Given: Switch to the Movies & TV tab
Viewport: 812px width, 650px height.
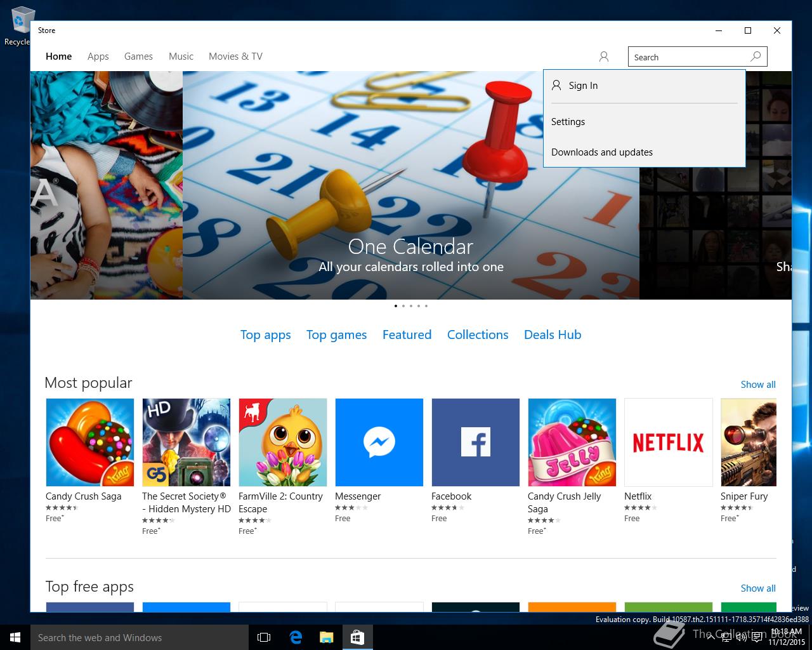Looking at the screenshot, I should pos(235,56).
